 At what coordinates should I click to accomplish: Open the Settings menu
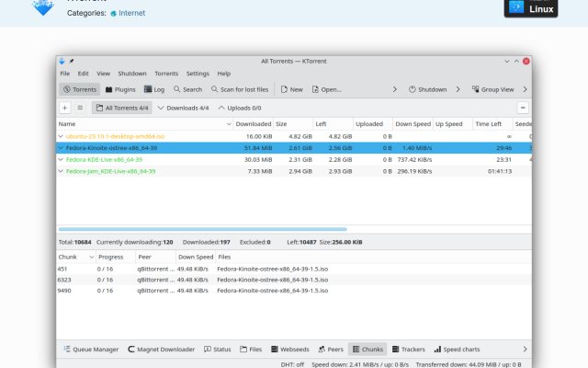pyautogui.click(x=198, y=74)
